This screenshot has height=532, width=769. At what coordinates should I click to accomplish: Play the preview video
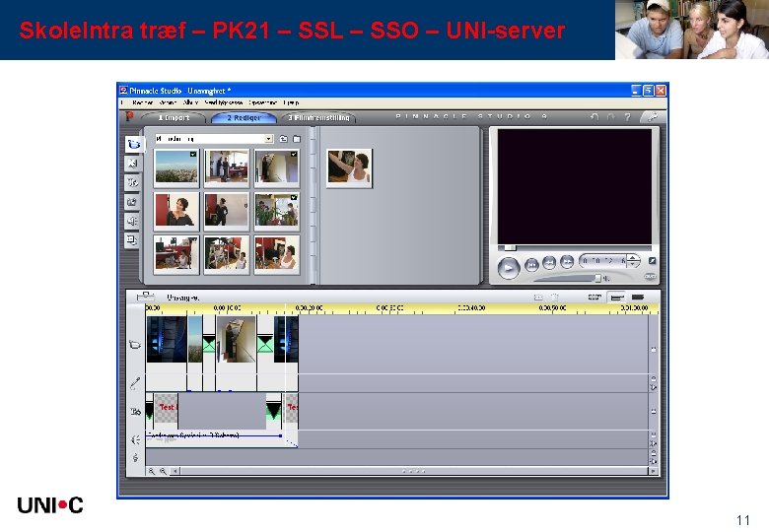point(509,268)
